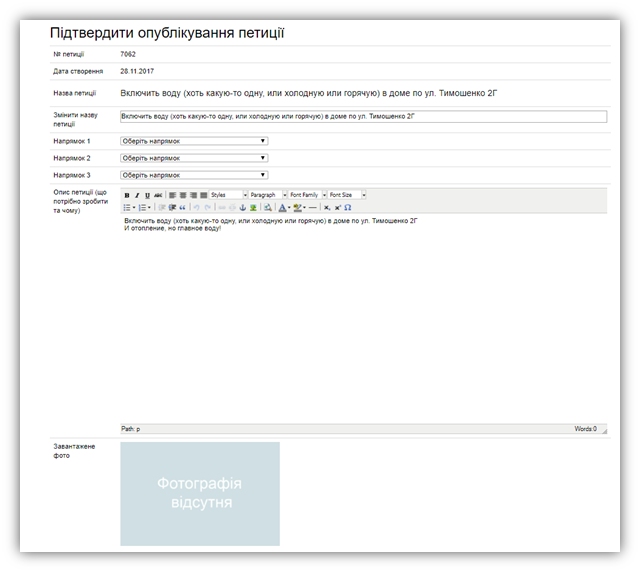Click the Path: p status entry
This screenshot has width=640, height=572.
pyautogui.click(x=131, y=429)
